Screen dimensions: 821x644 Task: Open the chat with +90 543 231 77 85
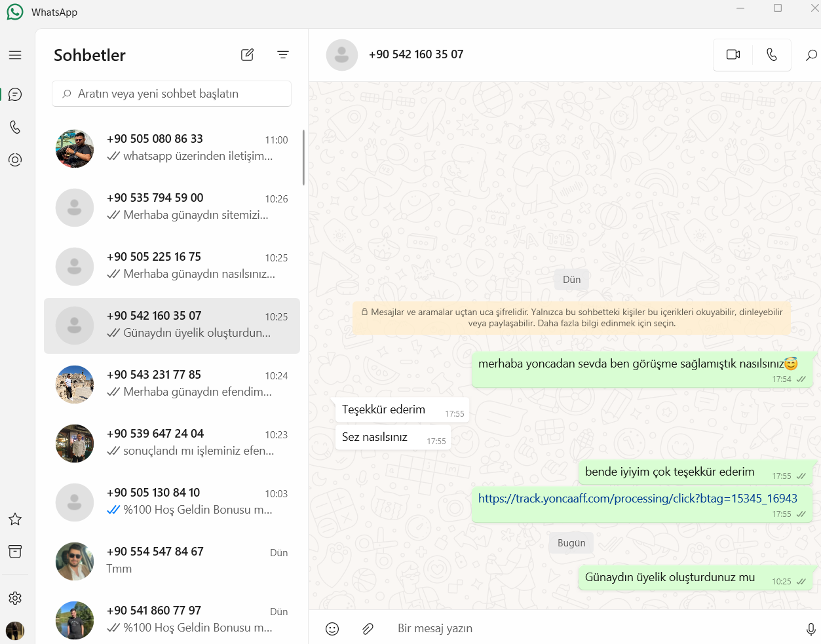click(x=172, y=385)
